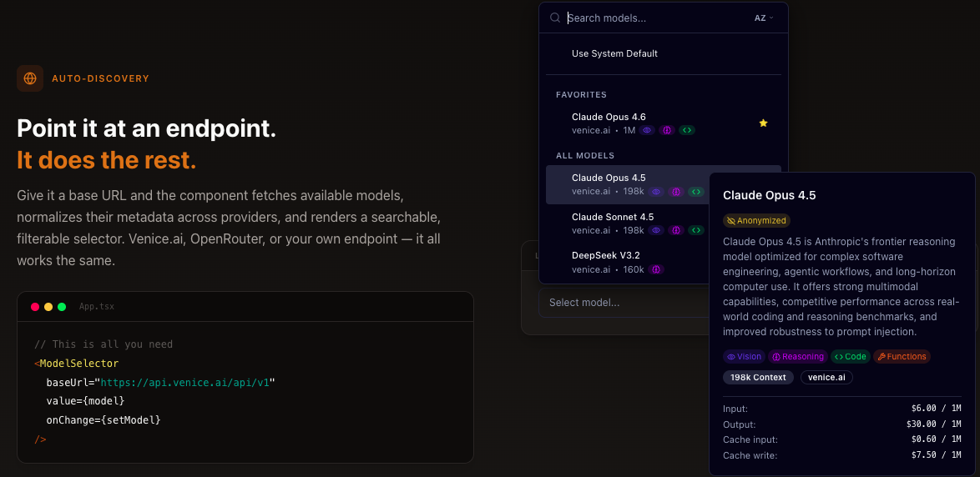Click the AUTO-DISCOVERY label
This screenshot has height=477, width=980.
point(101,78)
